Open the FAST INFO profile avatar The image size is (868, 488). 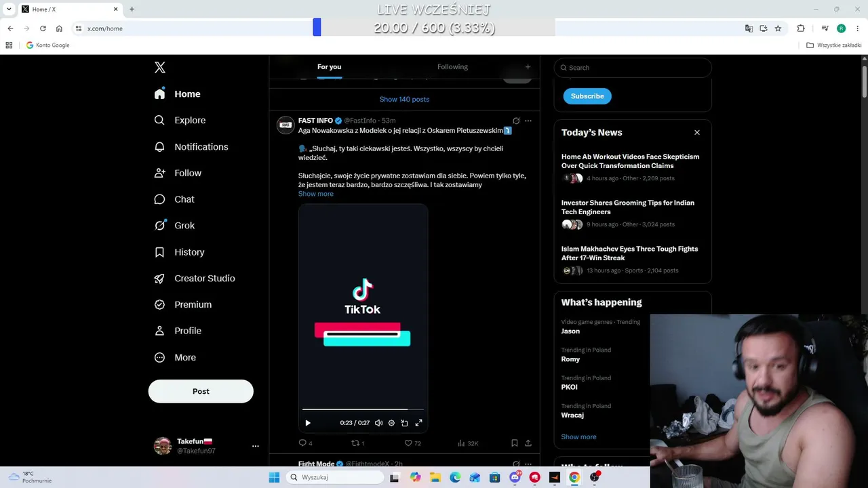click(x=285, y=125)
